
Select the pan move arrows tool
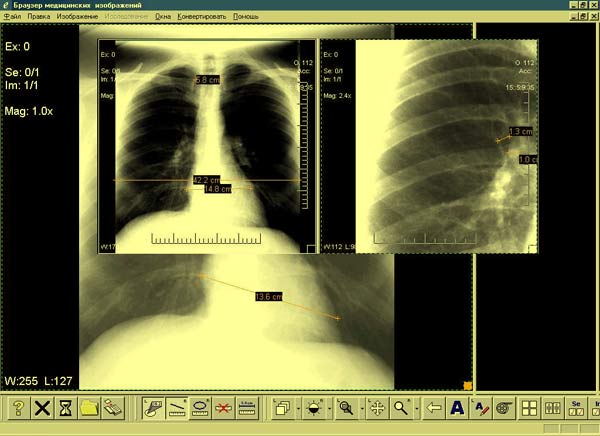(377, 408)
